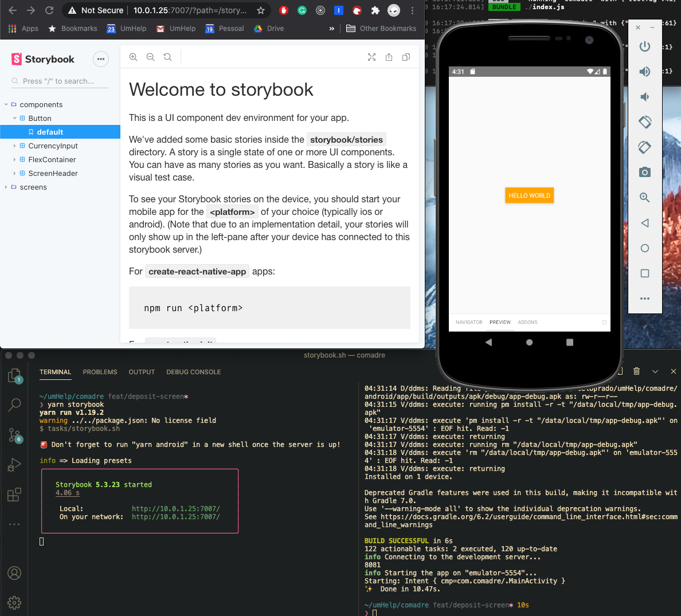681x616 pixels.
Task: Switch to OUTPUT tab
Action: pos(142,372)
